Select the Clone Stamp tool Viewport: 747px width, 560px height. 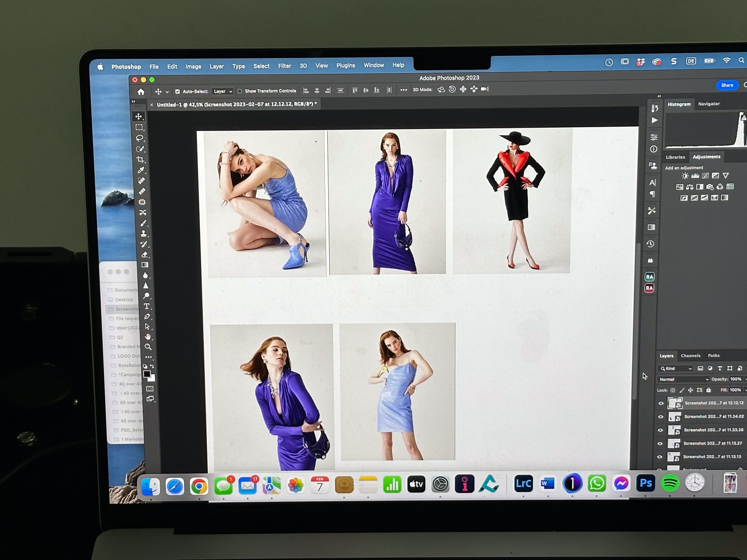pyautogui.click(x=143, y=233)
